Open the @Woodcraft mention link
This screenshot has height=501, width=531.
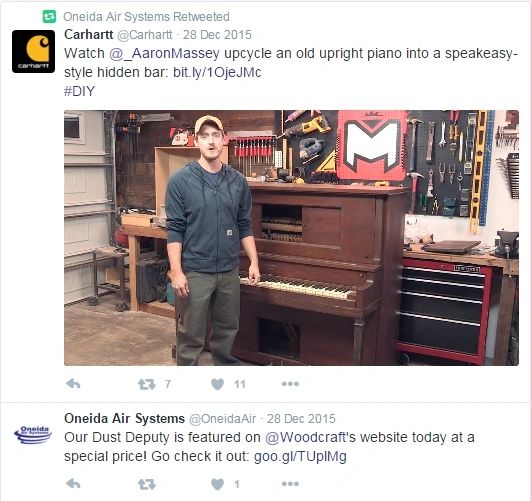pyautogui.click(x=305, y=437)
